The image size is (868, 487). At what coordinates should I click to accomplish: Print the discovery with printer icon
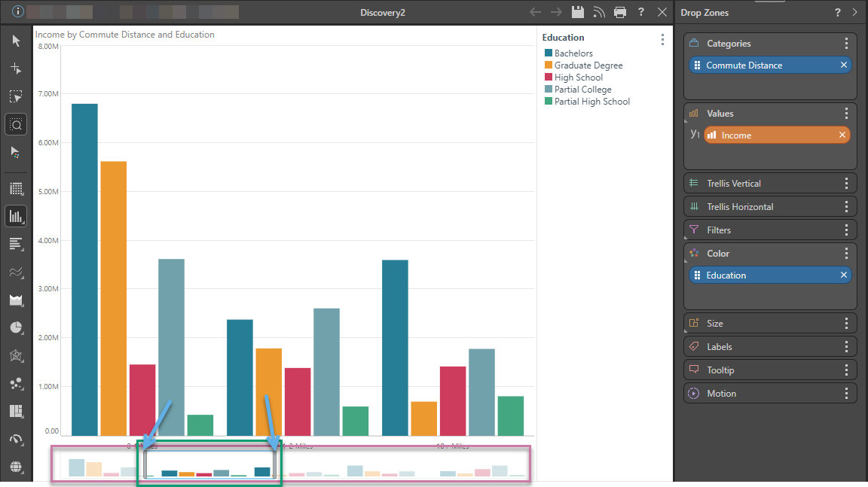pyautogui.click(x=619, y=12)
